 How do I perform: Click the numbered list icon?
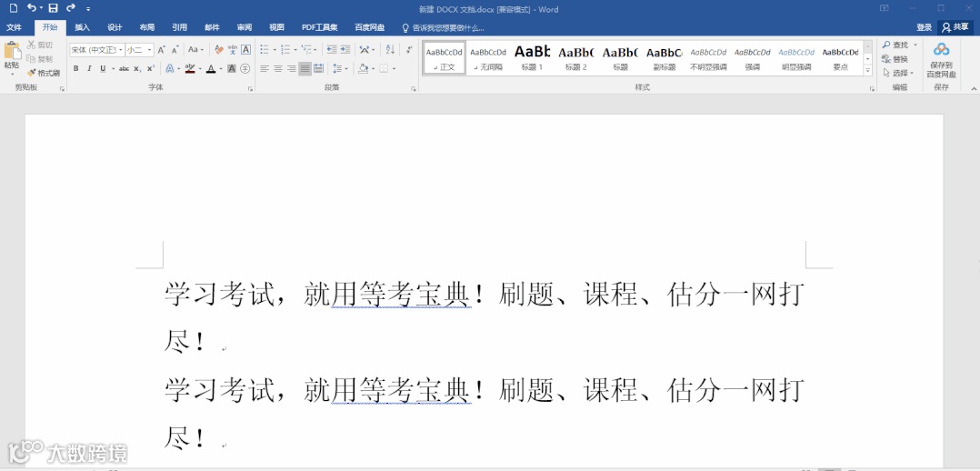(x=285, y=49)
